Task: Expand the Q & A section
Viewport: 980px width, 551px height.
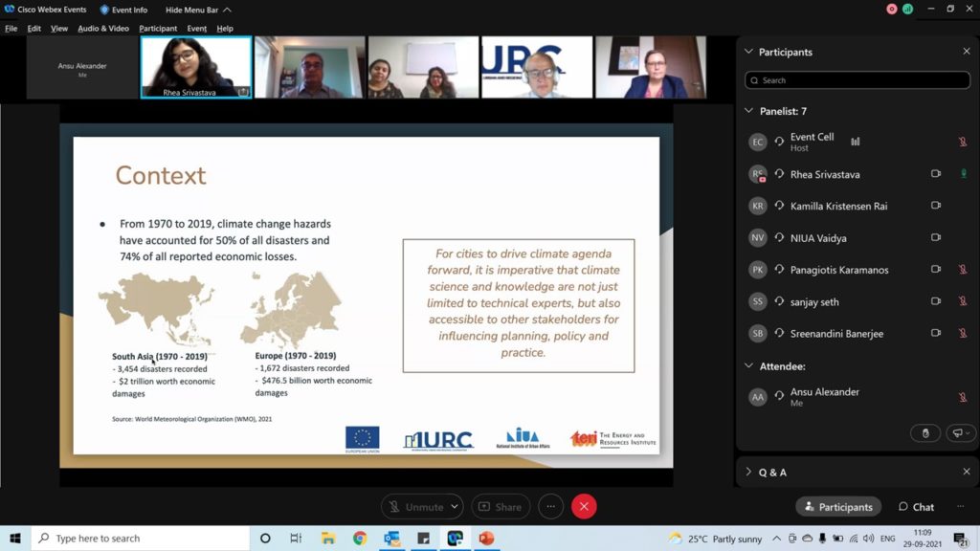Action: coord(748,472)
